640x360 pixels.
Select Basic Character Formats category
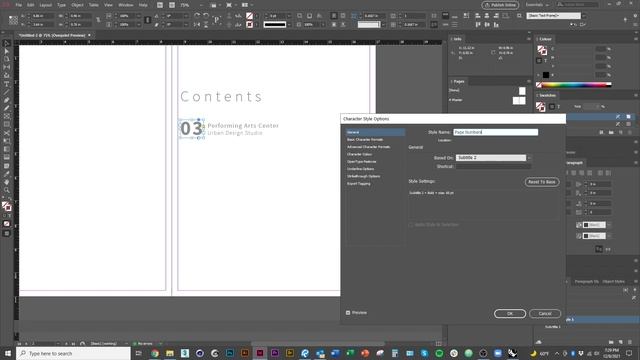click(x=365, y=140)
